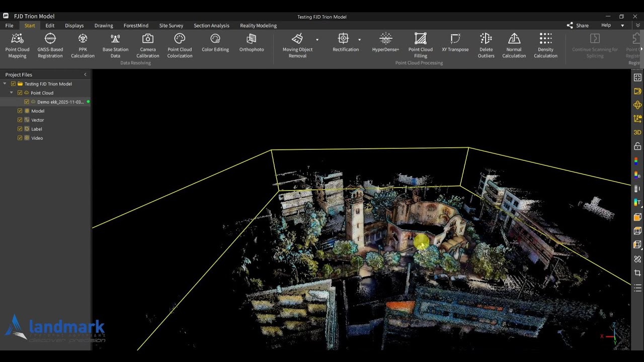The height and width of the screenshot is (362, 644).
Task: Select the color ramp icon labeled T
Action: click(637, 203)
